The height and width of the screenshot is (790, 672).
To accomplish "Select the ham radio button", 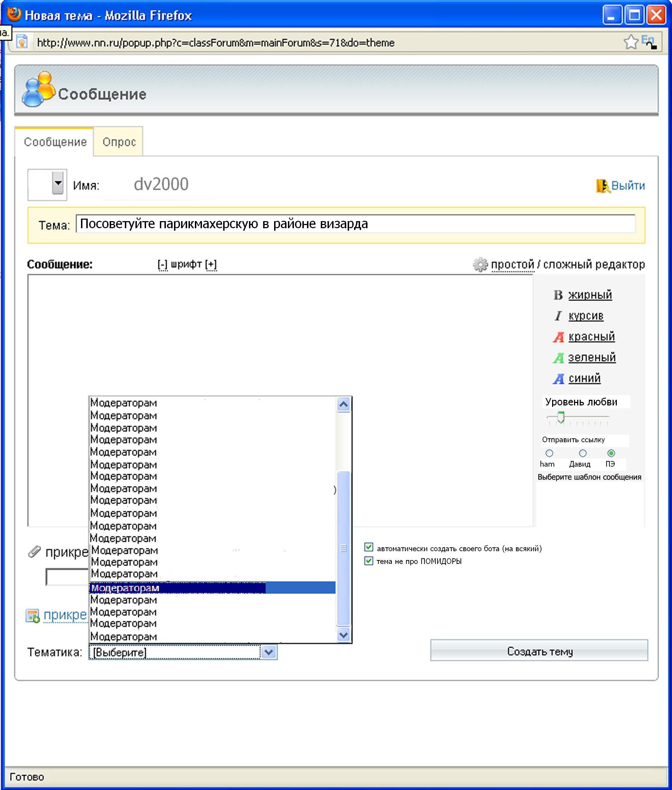I will [549, 453].
